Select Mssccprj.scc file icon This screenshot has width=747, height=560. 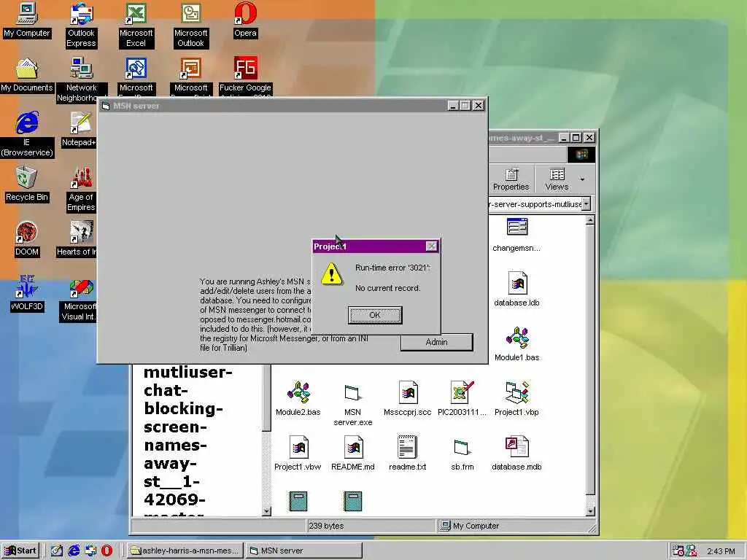point(407,399)
